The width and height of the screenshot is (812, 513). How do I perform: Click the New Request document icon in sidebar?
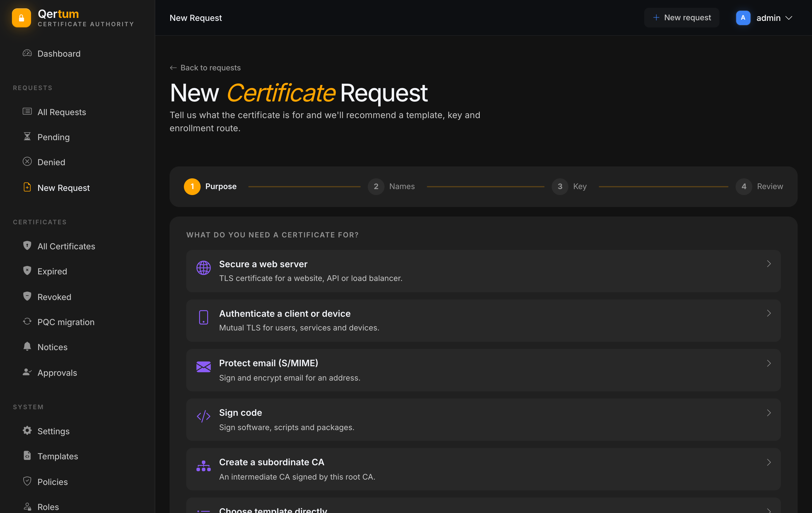pyautogui.click(x=27, y=187)
